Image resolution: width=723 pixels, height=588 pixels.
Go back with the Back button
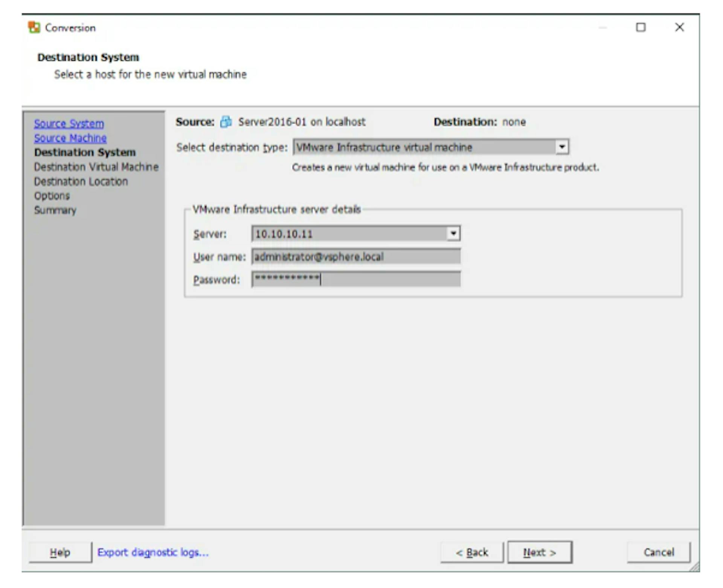click(x=471, y=552)
